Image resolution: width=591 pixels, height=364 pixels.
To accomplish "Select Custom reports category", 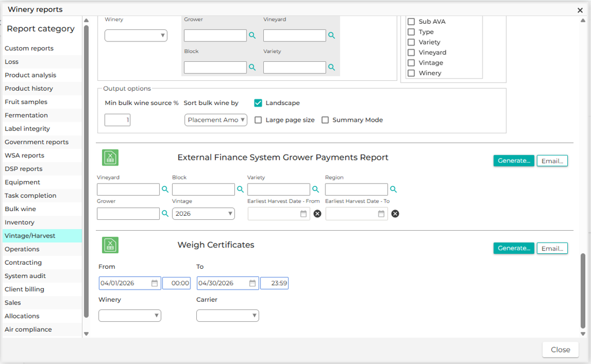I will click(x=41, y=48).
